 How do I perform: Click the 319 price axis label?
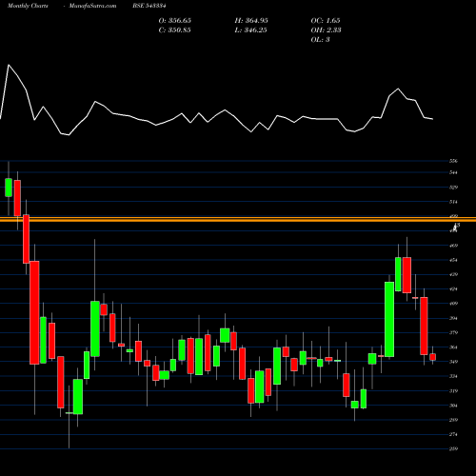(453, 390)
